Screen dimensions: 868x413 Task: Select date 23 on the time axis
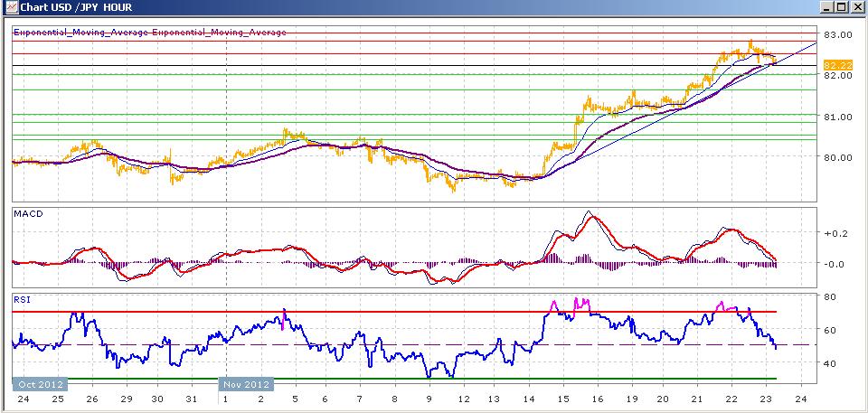766,399
